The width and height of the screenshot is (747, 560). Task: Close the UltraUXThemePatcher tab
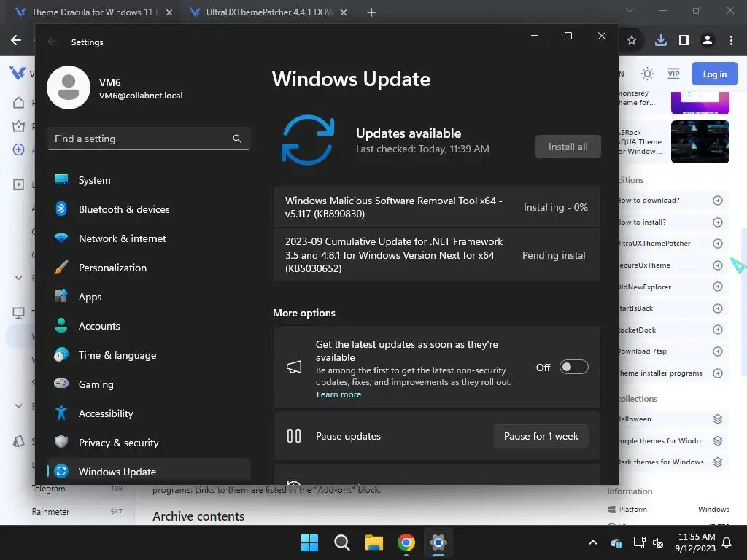point(344,12)
